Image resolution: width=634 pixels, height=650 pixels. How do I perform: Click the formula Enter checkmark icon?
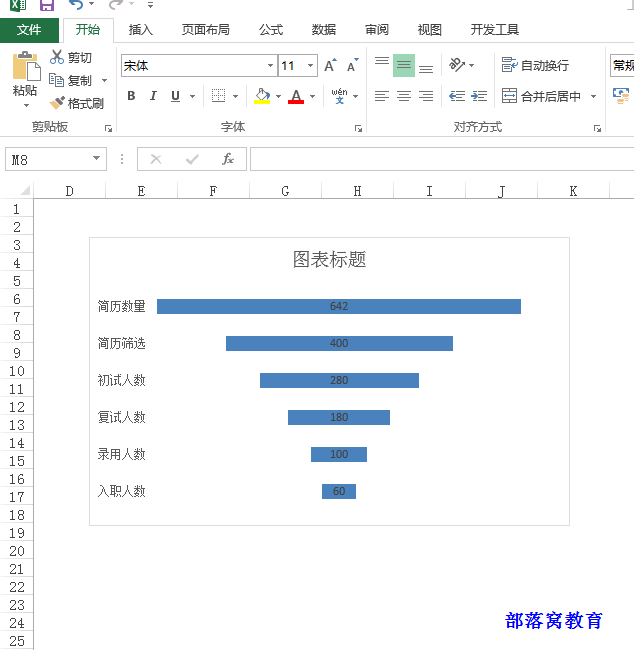click(x=192, y=159)
